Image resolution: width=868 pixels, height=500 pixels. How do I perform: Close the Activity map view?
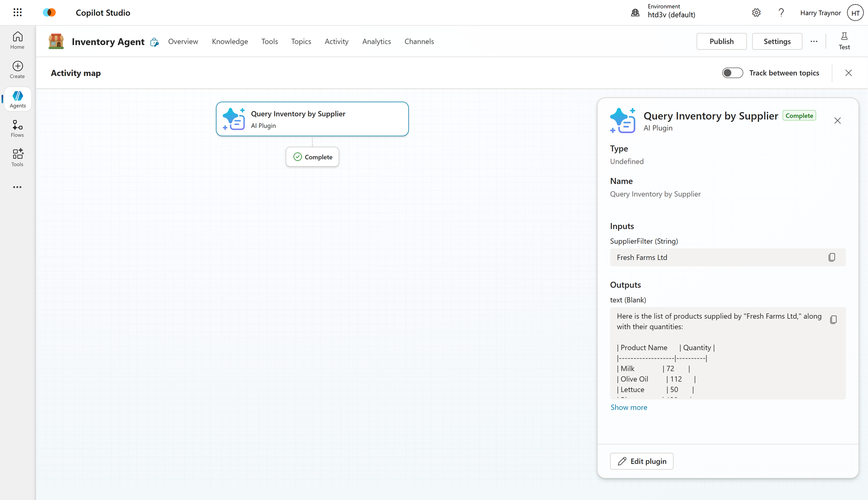[x=848, y=73]
